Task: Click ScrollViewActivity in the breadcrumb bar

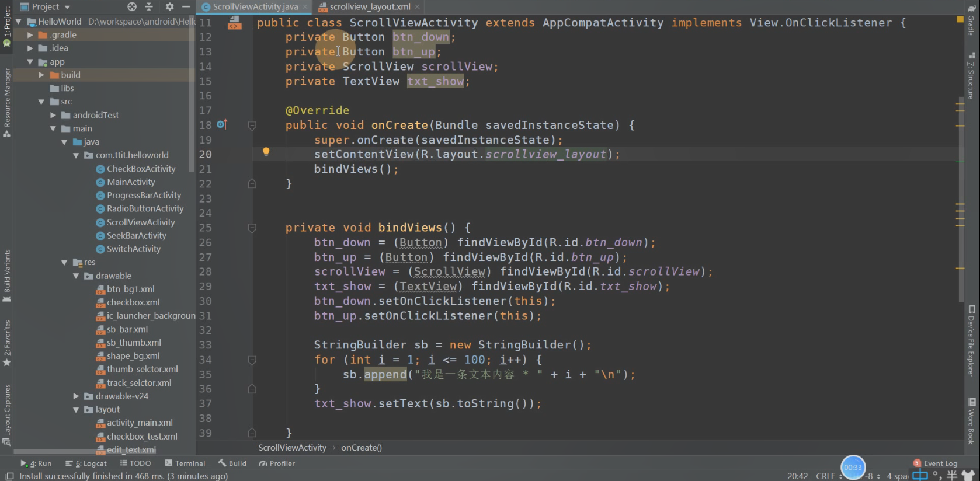Action: point(293,448)
